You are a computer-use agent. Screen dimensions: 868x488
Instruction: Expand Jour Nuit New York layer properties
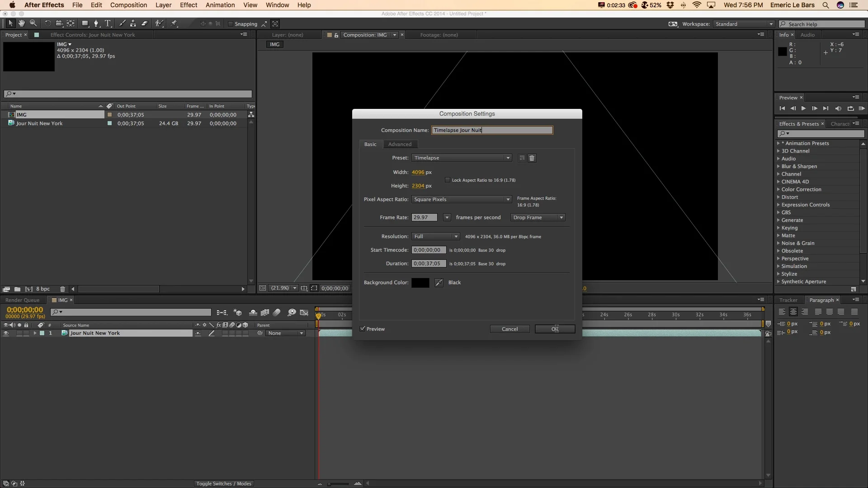(x=35, y=333)
